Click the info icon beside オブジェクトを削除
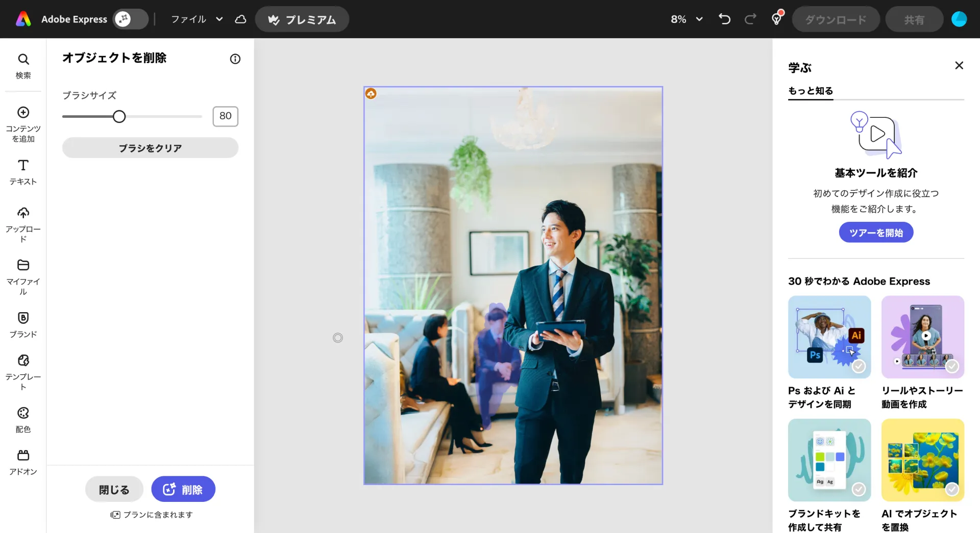Screen dimensions: 980x533 (235, 59)
